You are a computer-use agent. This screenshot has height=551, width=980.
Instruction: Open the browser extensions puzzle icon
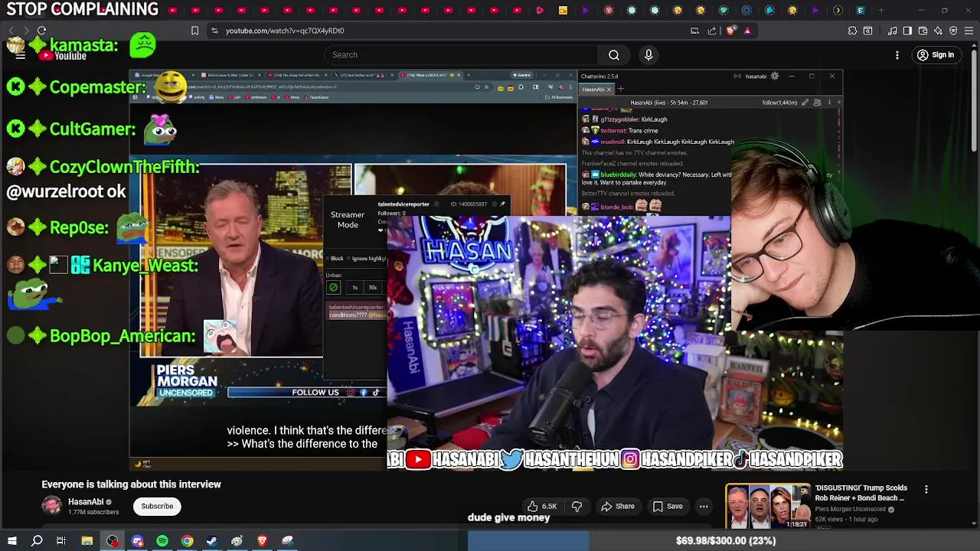click(x=852, y=31)
